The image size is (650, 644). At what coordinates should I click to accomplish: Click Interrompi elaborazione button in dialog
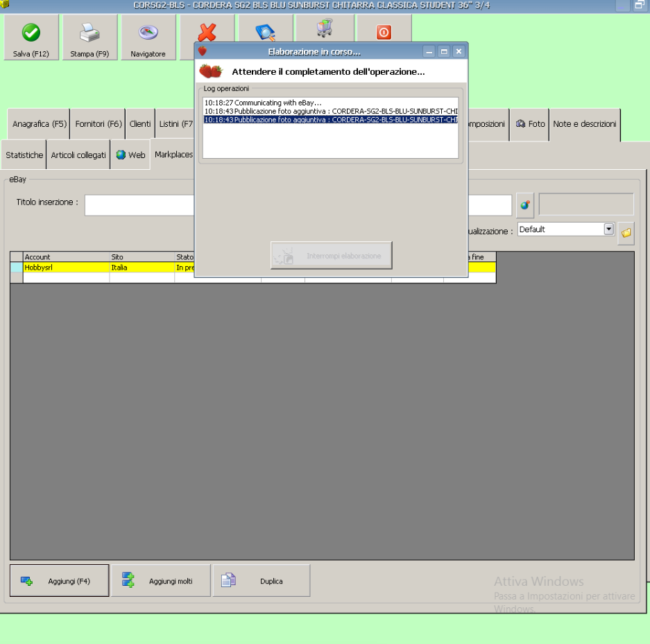click(x=331, y=256)
